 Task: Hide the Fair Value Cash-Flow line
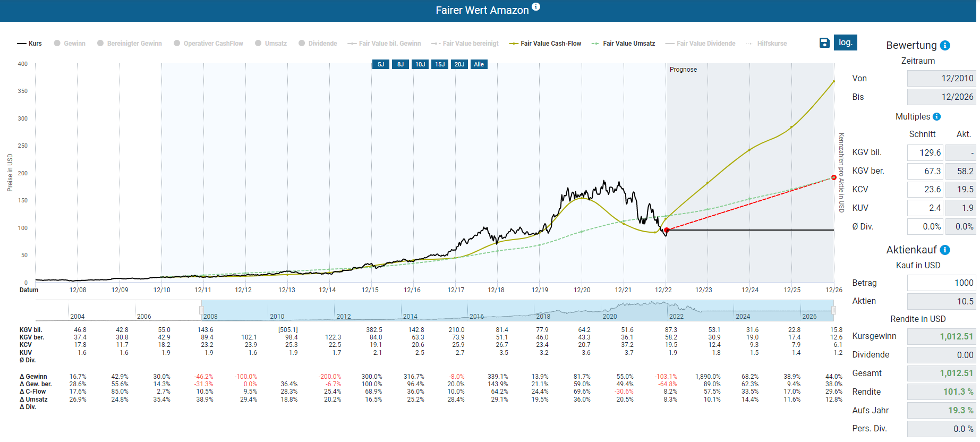click(545, 44)
